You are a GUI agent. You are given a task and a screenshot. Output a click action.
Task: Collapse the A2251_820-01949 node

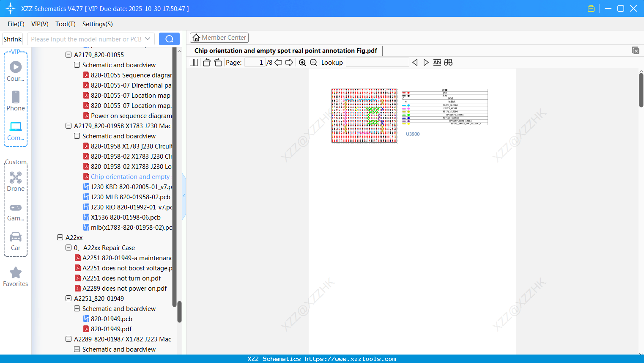tap(69, 298)
